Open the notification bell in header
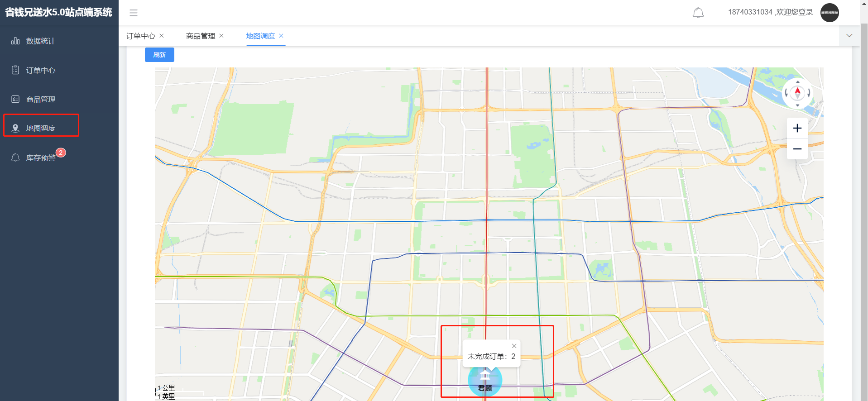The height and width of the screenshot is (401, 868). click(x=698, y=13)
